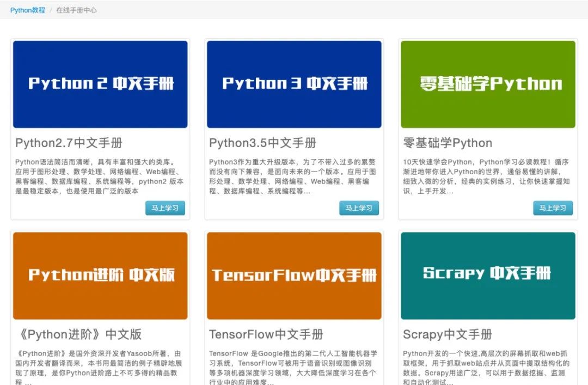Select the description mentioning Yasoob所著
The width and height of the screenshot is (588, 385).
(x=99, y=369)
